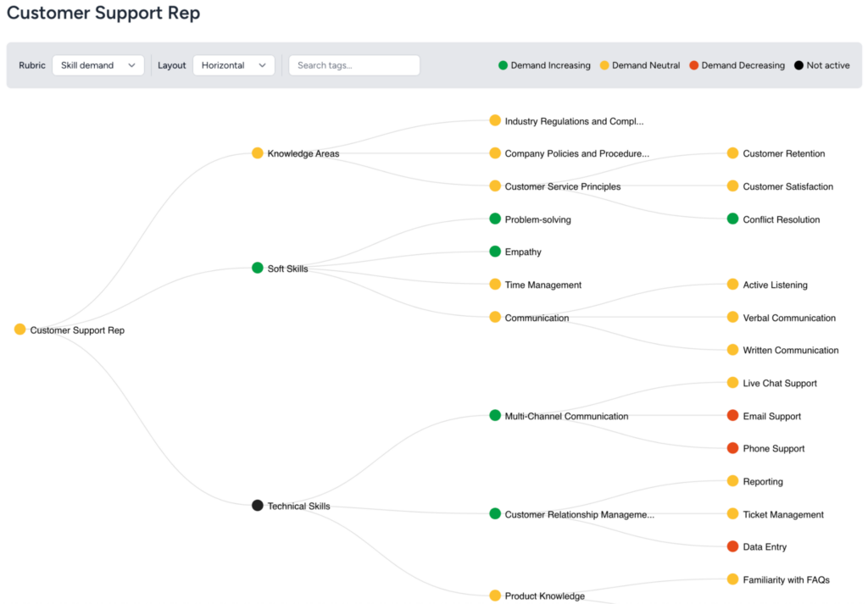Click the Customer Service Principles node dot
Screen dimensions: 868x604
(495, 186)
